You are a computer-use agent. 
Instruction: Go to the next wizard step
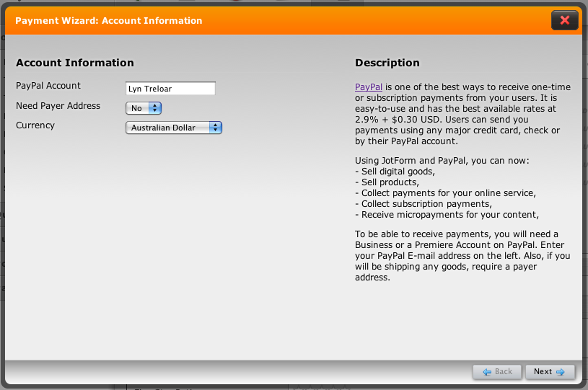(x=550, y=372)
